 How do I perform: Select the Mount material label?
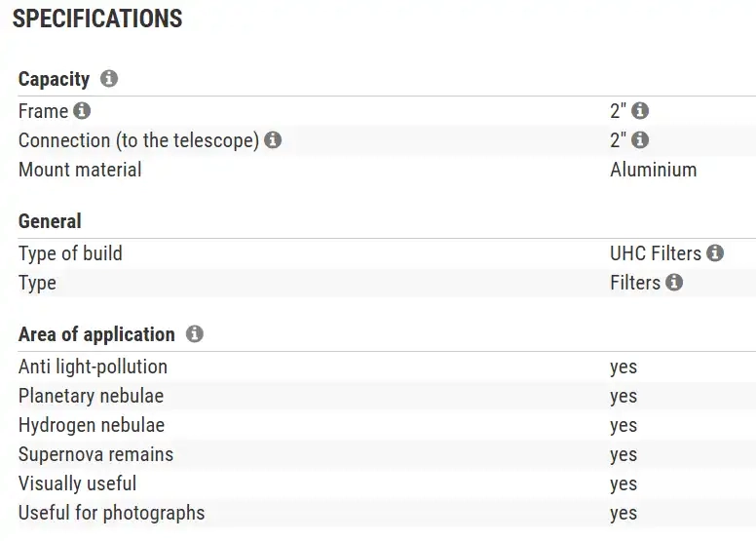tap(80, 170)
